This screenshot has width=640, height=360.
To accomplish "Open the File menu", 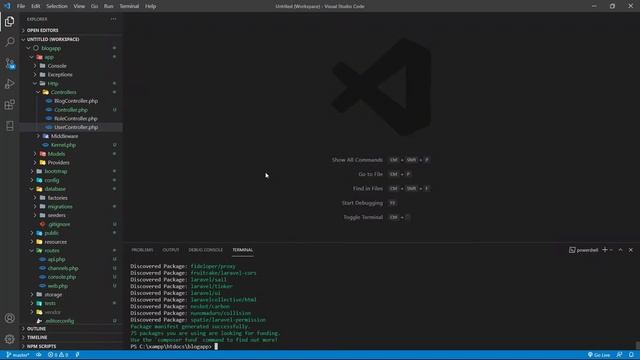I will pyautogui.click(x=21, y=6).
